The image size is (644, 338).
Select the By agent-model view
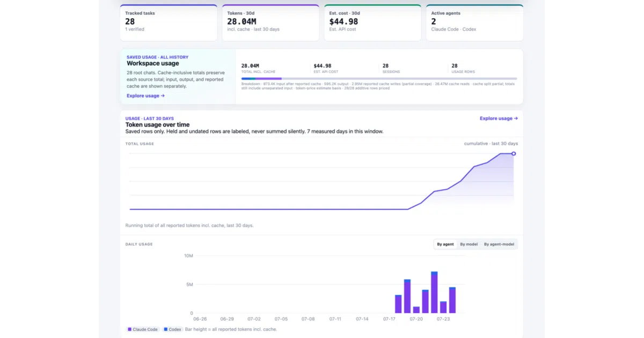pyautogui.click(x=499, y=244)
